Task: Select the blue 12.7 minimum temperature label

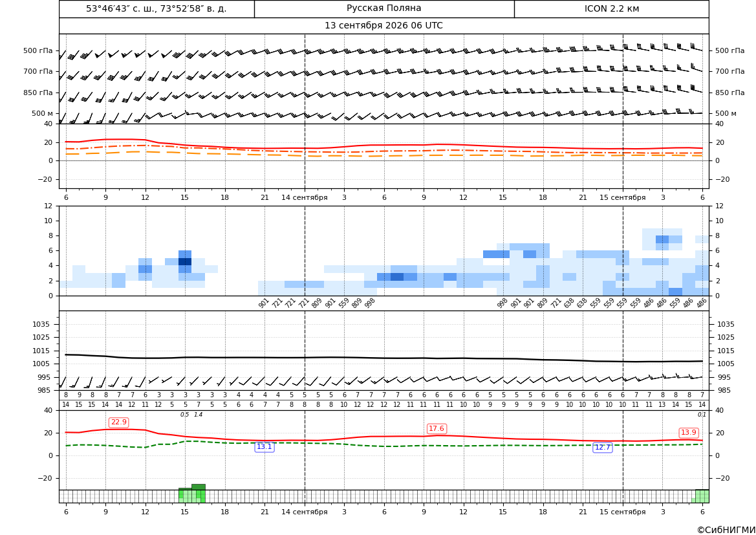Action: [602, 447]
